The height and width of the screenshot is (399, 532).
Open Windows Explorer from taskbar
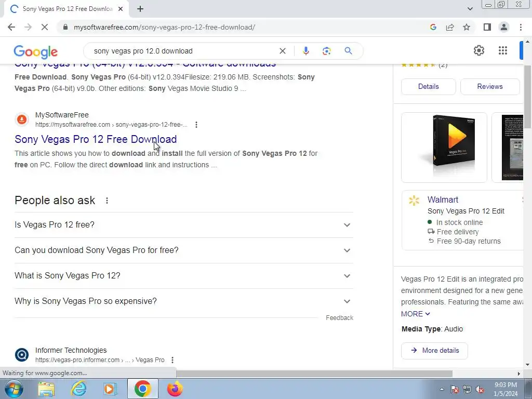pos(46,389)
